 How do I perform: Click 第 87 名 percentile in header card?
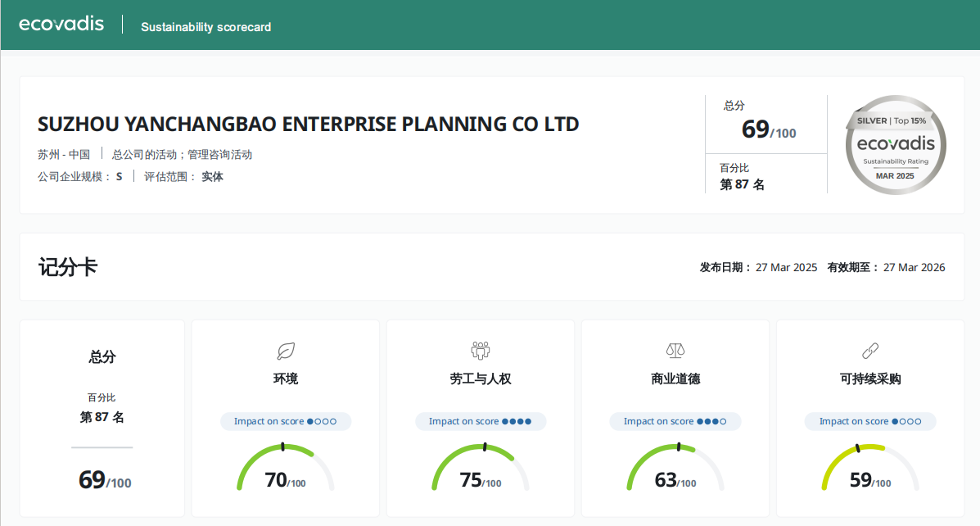pyautogui.click(x=742, y=184)
